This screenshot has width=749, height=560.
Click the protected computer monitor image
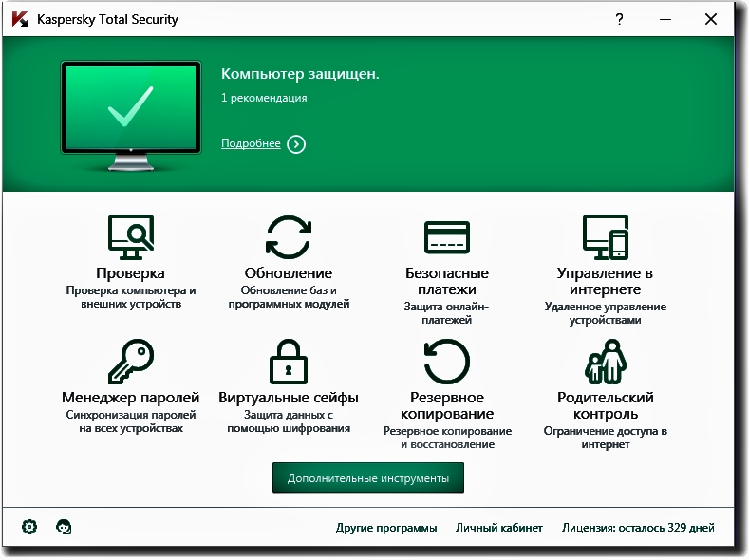click(x=131, y=116)
